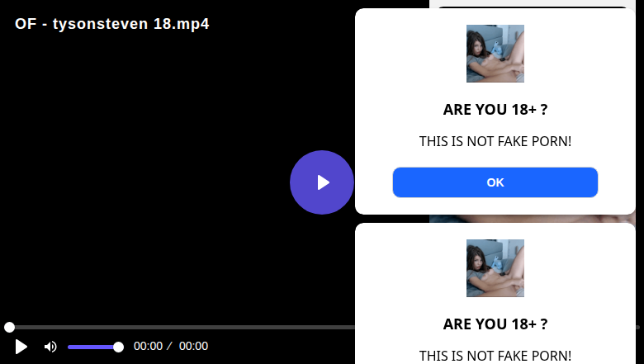
Task: Click the large purple play button
Action: [322, 182]
